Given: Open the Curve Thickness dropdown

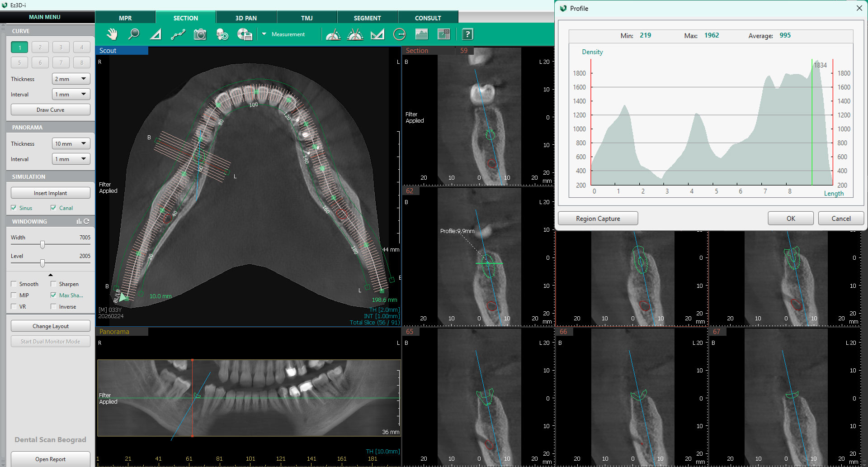Looking at the screenshot, I should coord(71,79).
